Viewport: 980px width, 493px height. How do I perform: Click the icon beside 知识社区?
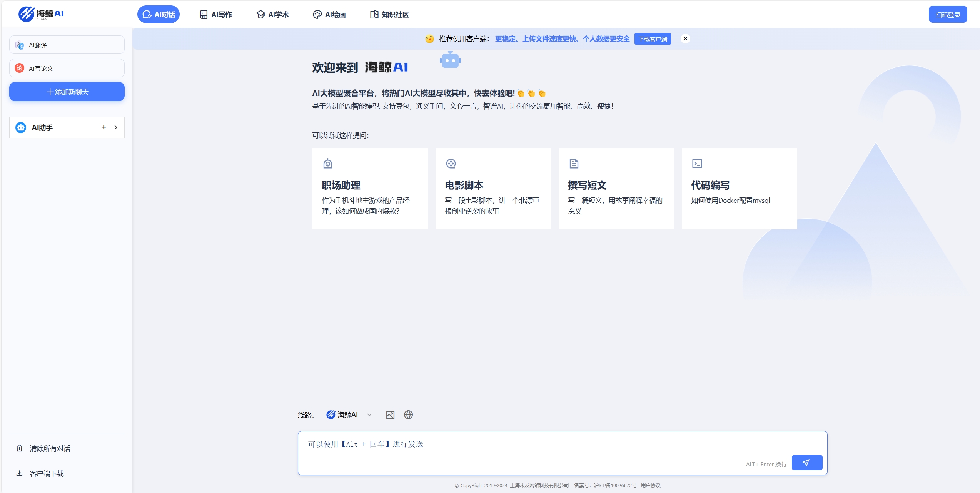(x=374, y=14)
